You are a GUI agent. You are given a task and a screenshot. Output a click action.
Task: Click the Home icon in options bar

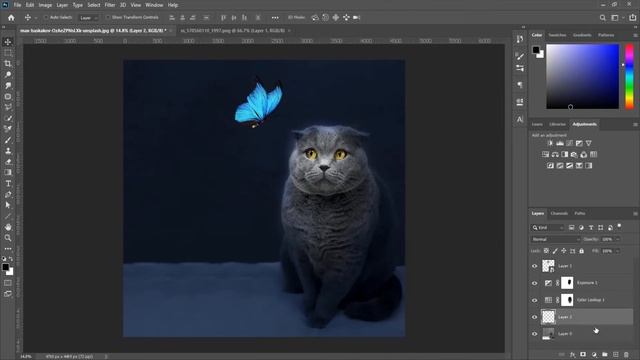11,18
